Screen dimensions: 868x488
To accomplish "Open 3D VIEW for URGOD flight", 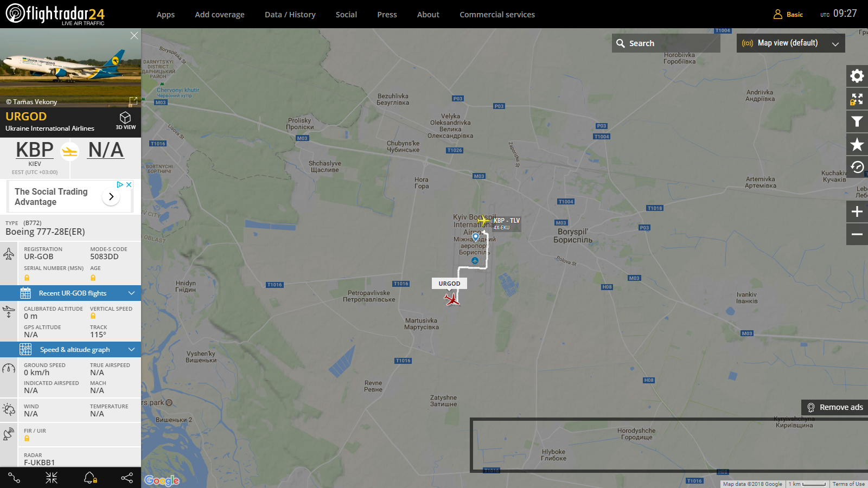I will (x=125, y=120).
